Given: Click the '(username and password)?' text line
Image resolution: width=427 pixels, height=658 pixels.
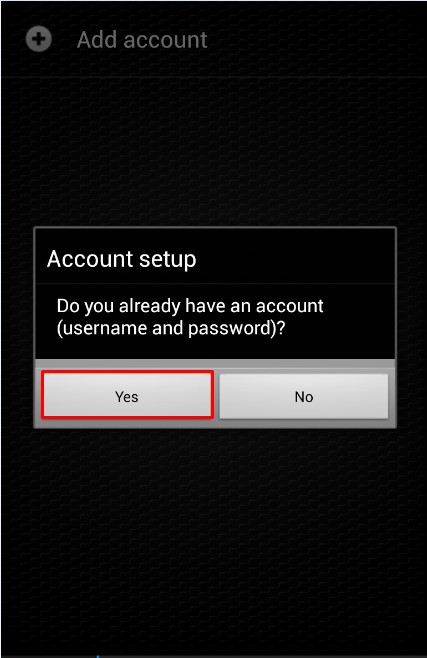Looking at the screenshot, I should coord(171,328).
